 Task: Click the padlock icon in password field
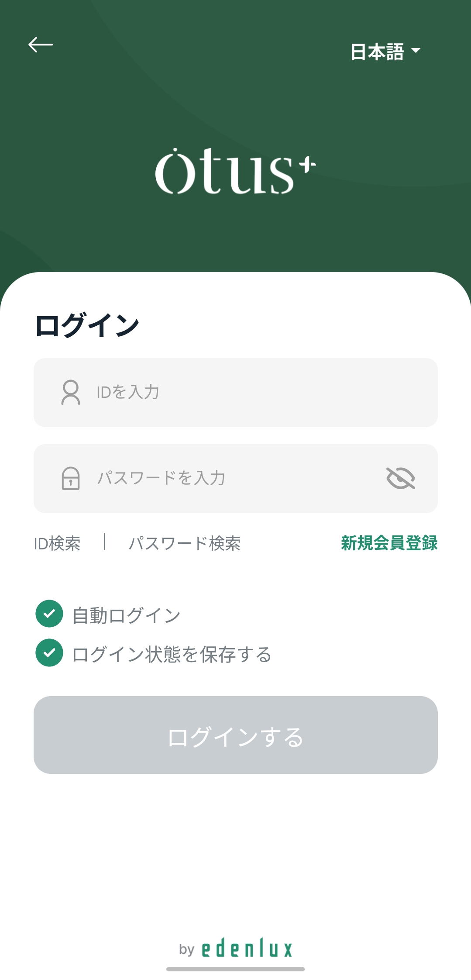pos(71,478)
